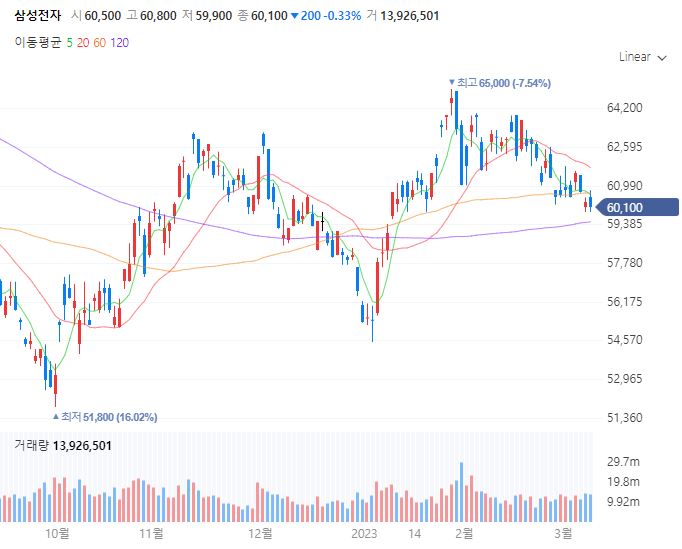Screen dimensions: 682x549
Task: Click the 삼성전자 stock title
Action: 38,16
